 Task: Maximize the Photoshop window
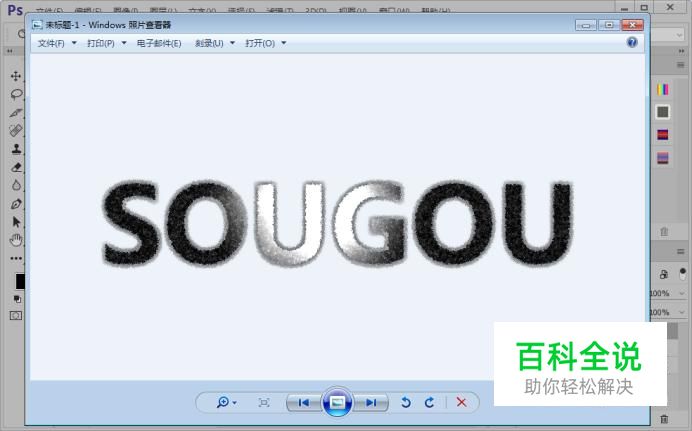point(644,7)
